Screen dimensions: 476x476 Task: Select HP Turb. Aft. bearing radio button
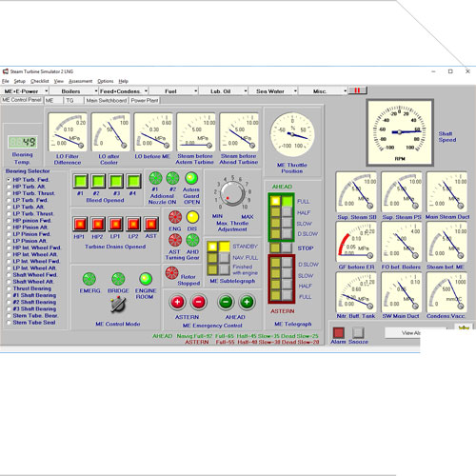pyautogui.click(x=9, y=187)
